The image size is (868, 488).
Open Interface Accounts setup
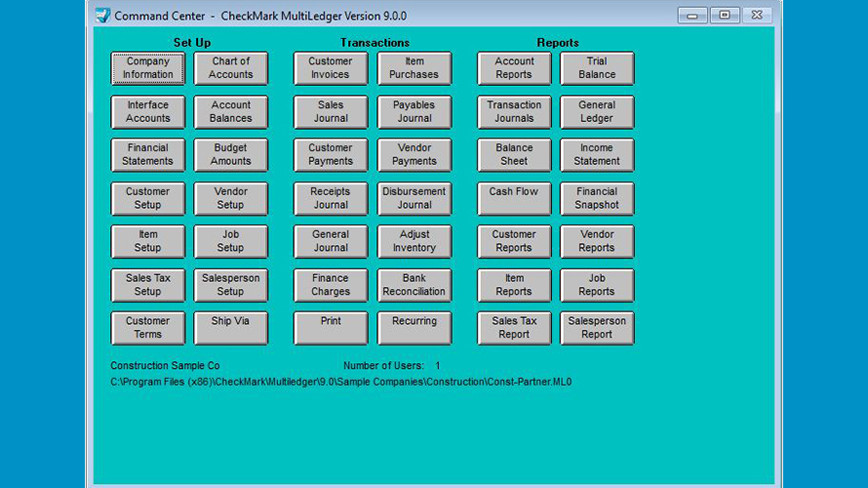point(148,112)
